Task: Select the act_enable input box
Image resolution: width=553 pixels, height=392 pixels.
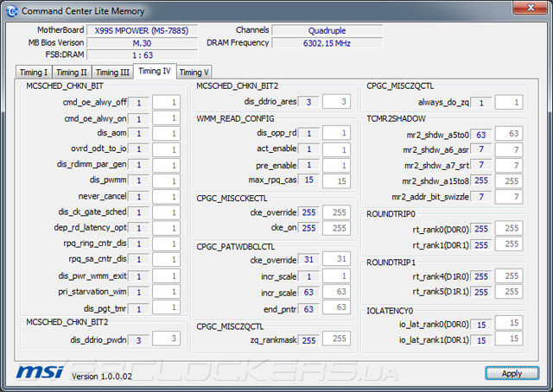Action: click(336, 149)
